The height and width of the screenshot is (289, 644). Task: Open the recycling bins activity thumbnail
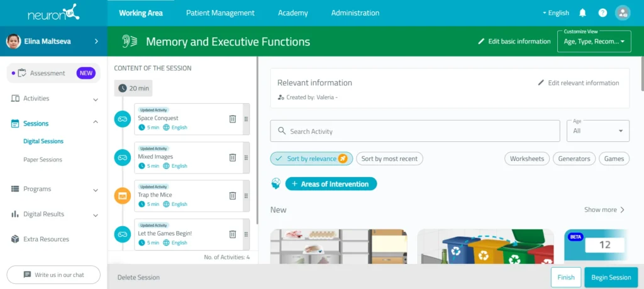[486, 246]
